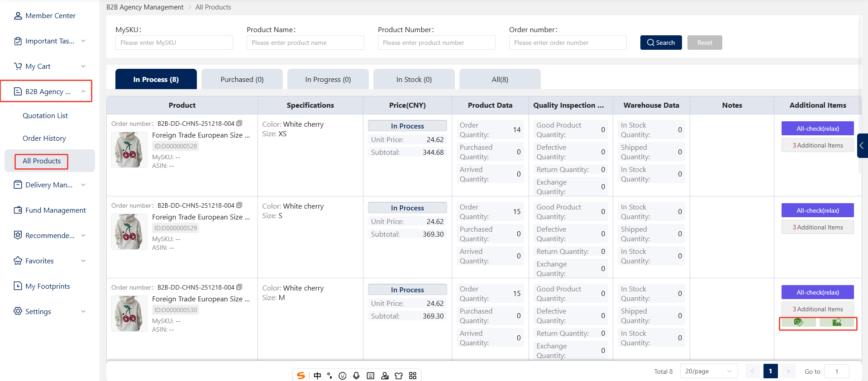Click the blue Search button
Viewport: 868px width, 381px height.
[x=661, y=43]
